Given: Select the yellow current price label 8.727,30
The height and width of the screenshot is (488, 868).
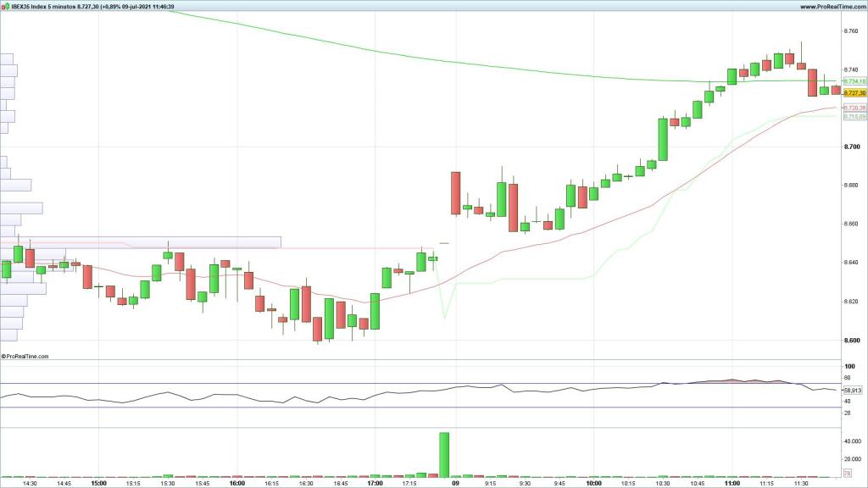Looking at the screenshot, I should pos(854,92).
